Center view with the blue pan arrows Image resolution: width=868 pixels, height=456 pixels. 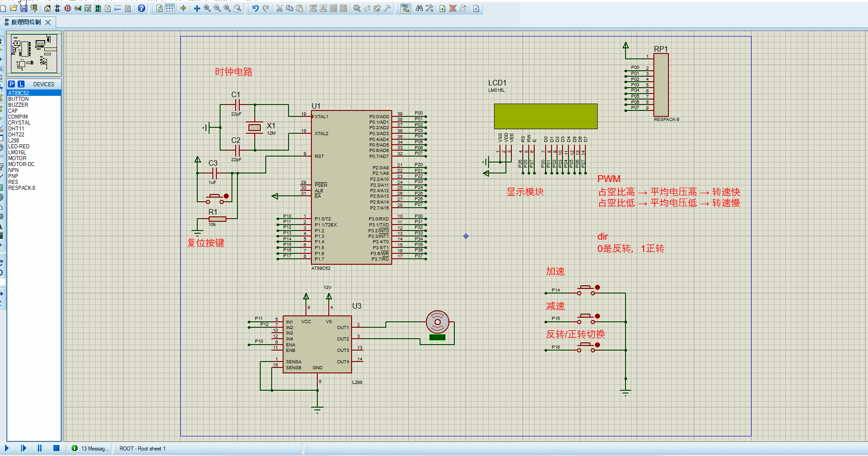pos(197,8)
